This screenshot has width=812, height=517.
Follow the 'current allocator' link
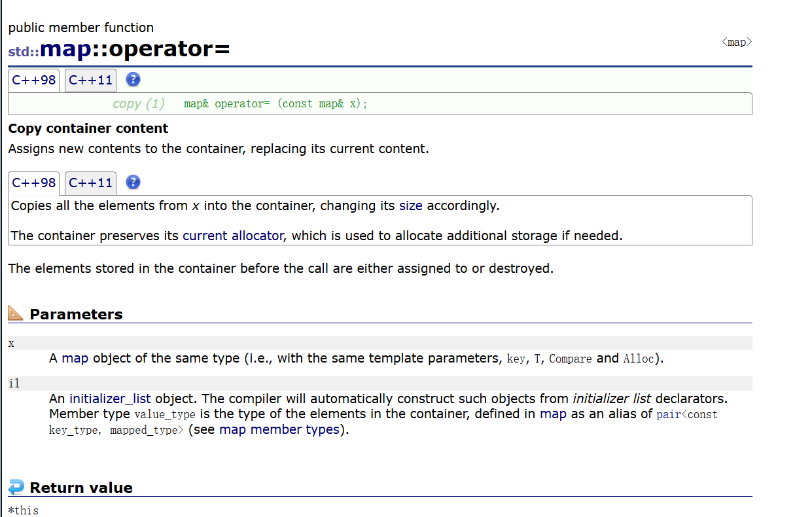tap(233, 236)
